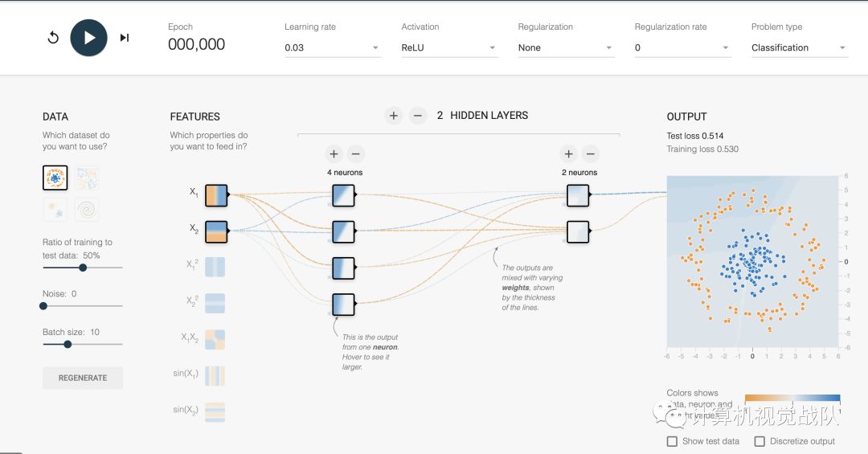
Task: Open the Learning rate dropdown
Action: [331, 48]
